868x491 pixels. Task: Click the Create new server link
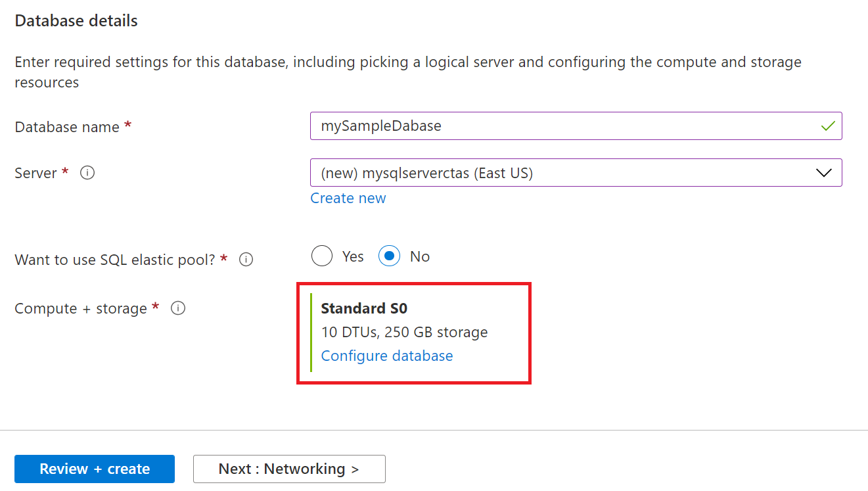[348, 199]
